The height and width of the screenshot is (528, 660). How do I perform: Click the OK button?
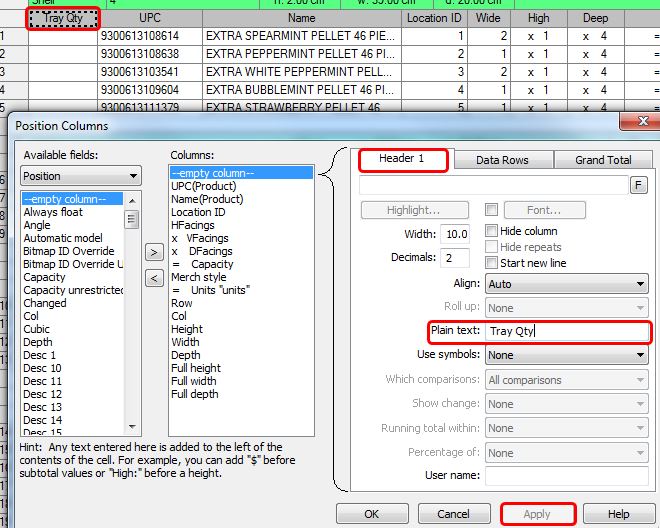coord(372,514)
